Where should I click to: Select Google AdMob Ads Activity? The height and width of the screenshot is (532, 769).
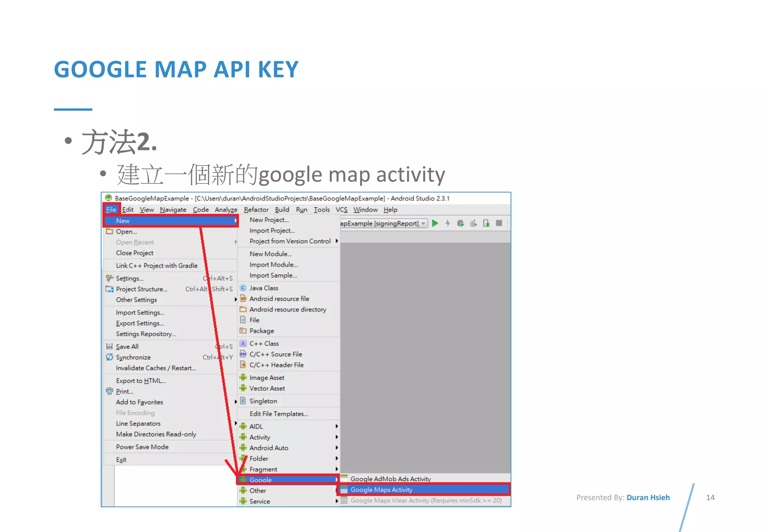click(x=425, y=479)
